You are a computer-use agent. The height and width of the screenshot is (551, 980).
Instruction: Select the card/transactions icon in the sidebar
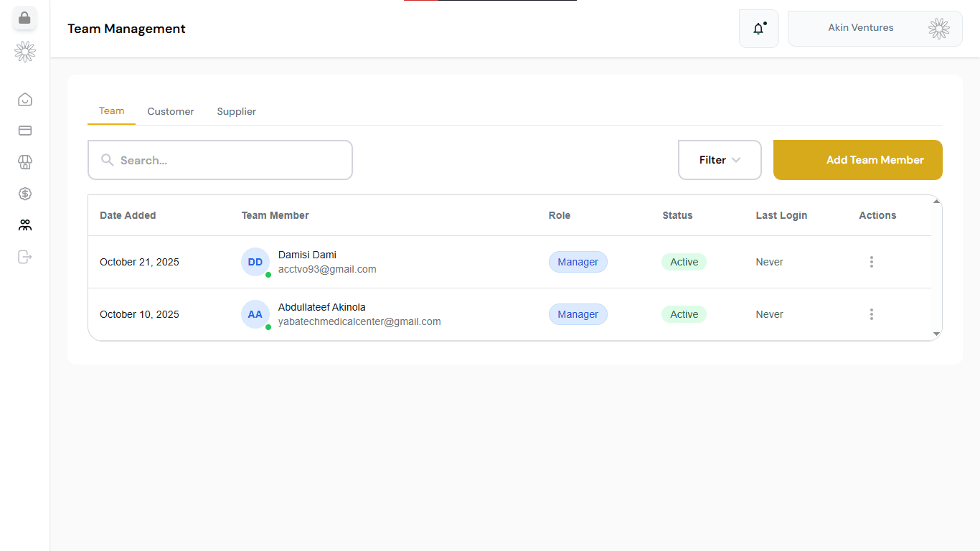[x=24, y=131]
